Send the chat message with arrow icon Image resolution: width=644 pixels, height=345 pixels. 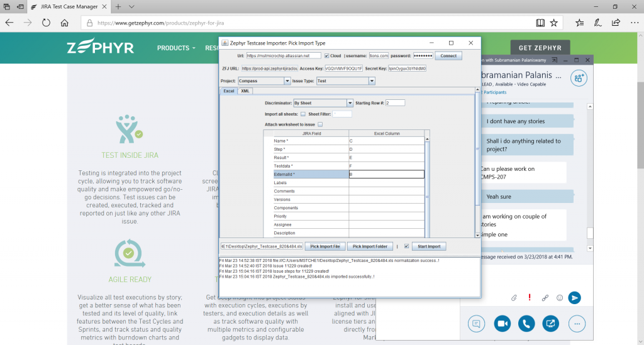pos(574,297)
